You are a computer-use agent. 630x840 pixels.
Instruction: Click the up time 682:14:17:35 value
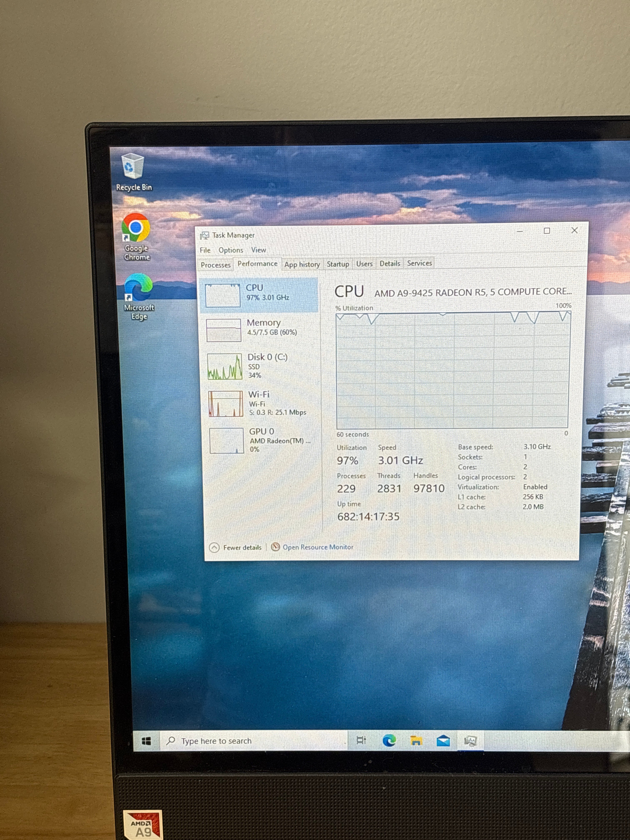tap(368, 516)
